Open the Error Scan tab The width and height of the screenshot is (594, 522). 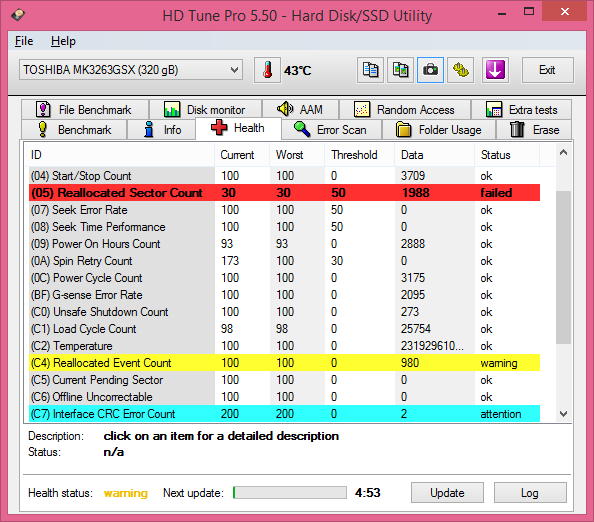point(331,130)
